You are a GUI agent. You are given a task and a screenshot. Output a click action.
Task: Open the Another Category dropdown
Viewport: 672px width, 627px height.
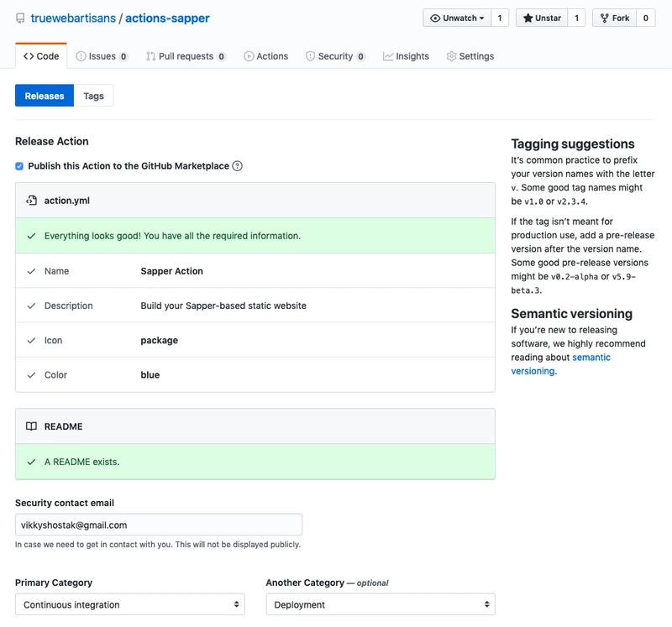pyautogui.click(x=381, y=604)
